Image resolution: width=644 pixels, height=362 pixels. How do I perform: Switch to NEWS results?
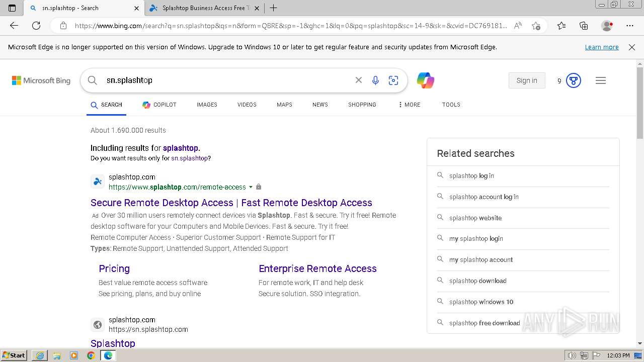(320, 105)
